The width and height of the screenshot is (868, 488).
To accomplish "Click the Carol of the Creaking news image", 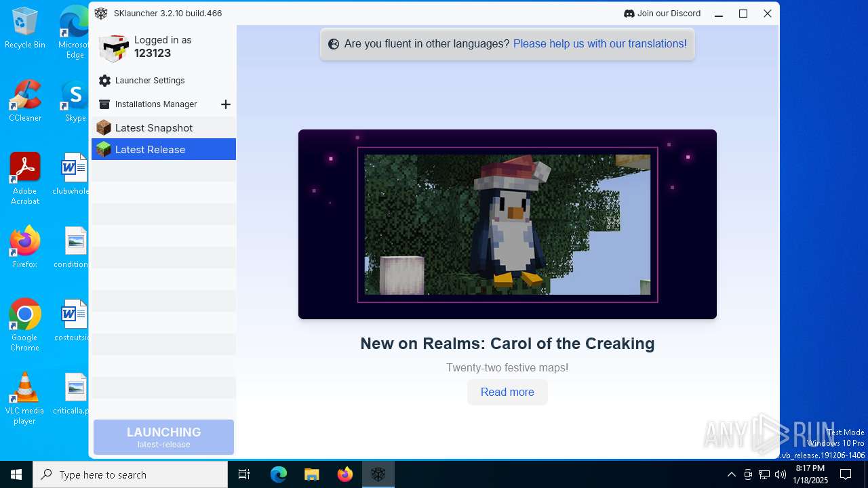I will click(507, 224).
